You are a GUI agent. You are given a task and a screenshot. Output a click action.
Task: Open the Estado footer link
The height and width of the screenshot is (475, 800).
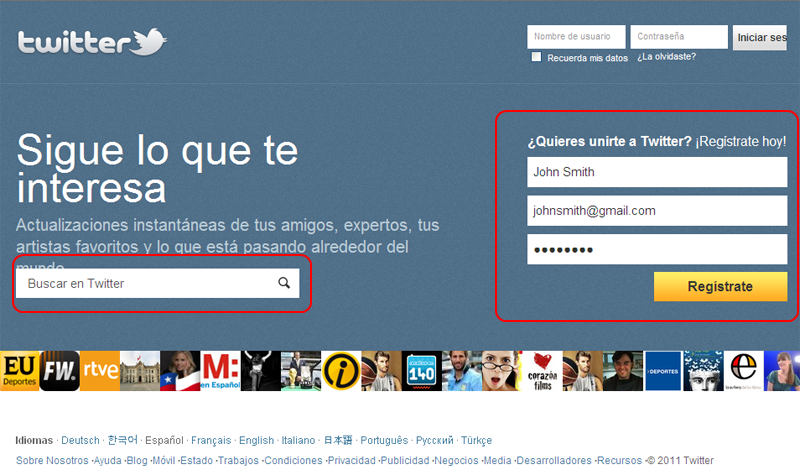pos(196,460)
